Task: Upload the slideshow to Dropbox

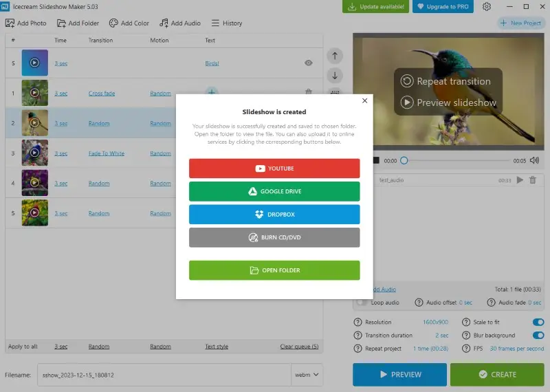Action: 274,215
